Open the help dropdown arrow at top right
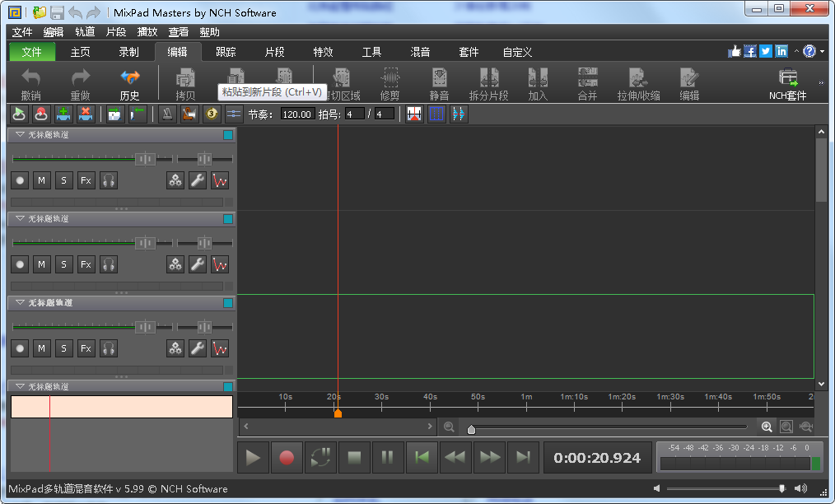Image resolution: width=835 pixels, height=504 pixels. point(822,52)
